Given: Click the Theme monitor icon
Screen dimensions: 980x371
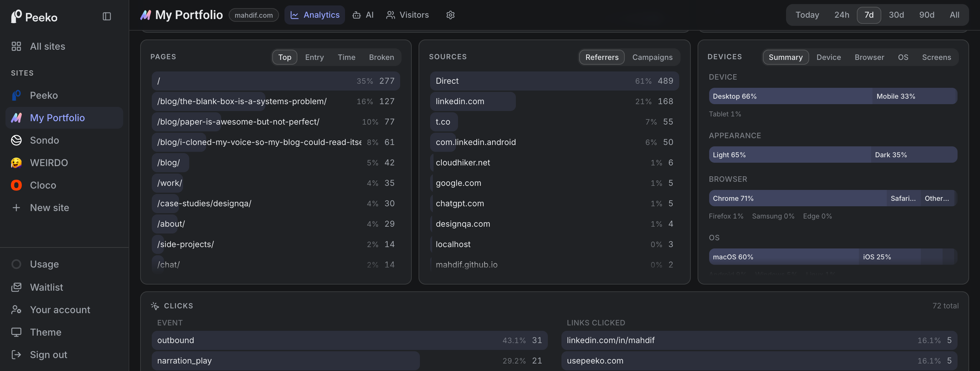Looking at the screenshot, I should tap(16, 332).
